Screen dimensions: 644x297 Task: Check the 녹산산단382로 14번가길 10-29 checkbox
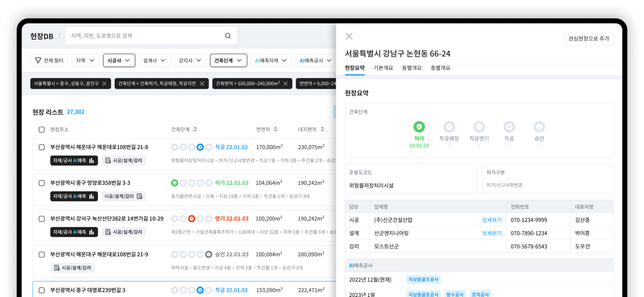coord(42,219)
